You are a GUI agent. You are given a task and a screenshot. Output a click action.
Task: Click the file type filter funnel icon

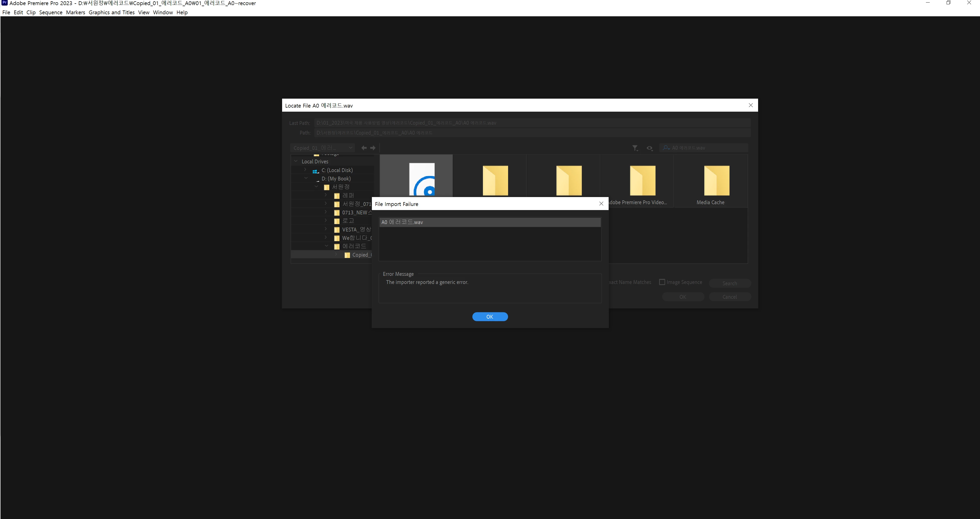point(635,148)
